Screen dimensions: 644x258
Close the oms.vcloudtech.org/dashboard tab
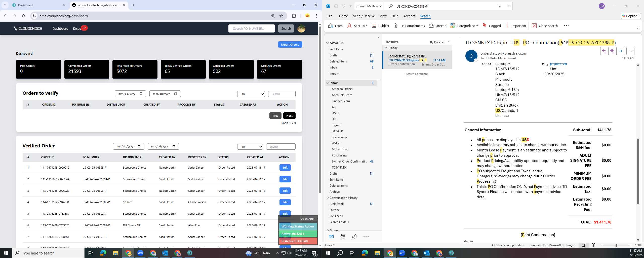tap(124, 5)
